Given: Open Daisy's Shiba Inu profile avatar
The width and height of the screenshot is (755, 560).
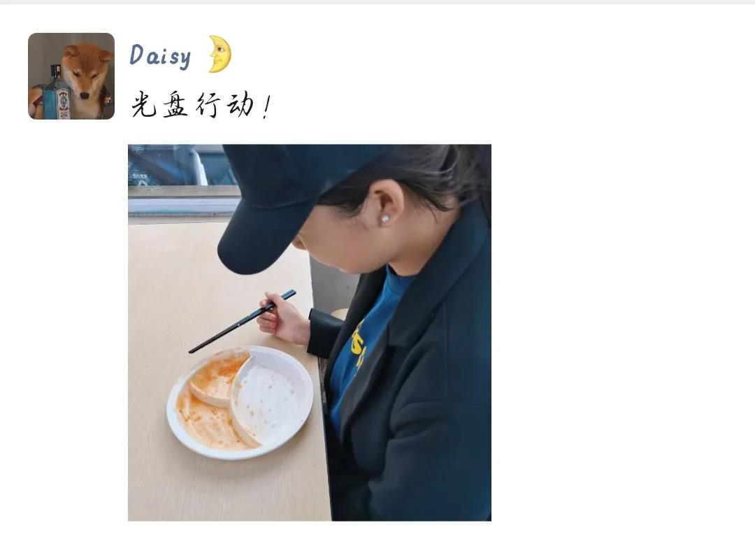Looking at the screenshot, I should [71, 76].
